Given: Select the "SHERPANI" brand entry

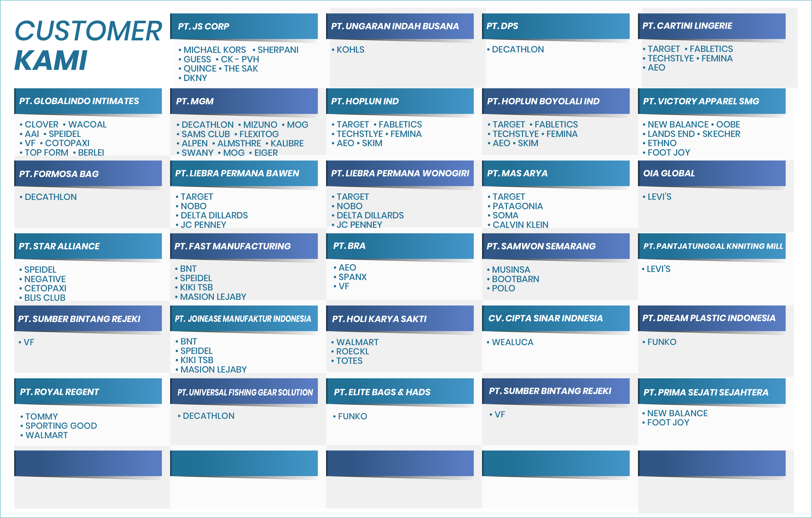Looking at the screenshot, I should (x=278, y=50).
